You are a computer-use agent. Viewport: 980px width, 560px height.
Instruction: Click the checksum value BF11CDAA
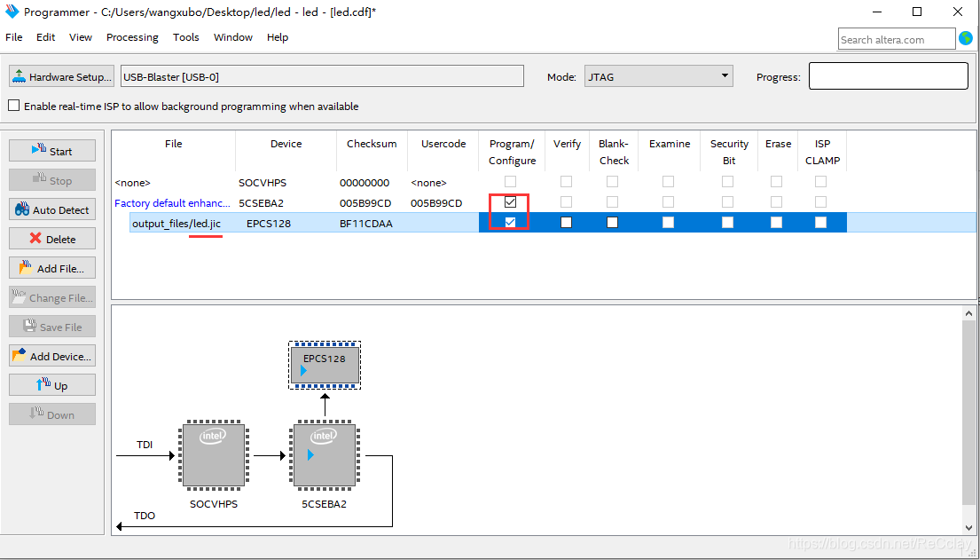(x=366, y=223)
